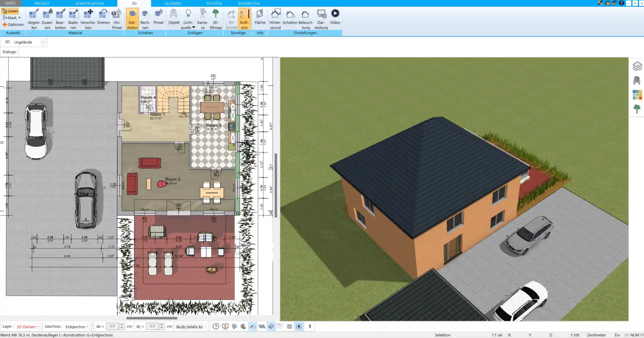Click the Video button
This screenshot has height=338, width=644.
(x=335, y=17)
